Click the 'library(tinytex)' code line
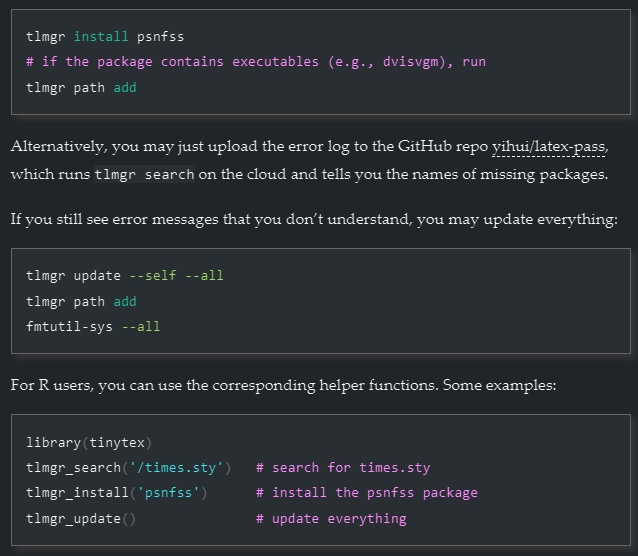Viewport: 638px width, 556px height. [x=87, y=441]
